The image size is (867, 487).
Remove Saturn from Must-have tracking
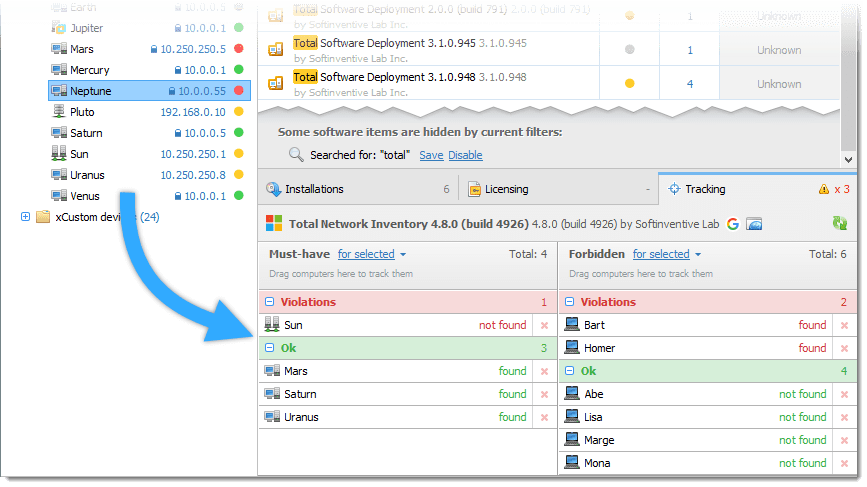(x=545, y=395)
